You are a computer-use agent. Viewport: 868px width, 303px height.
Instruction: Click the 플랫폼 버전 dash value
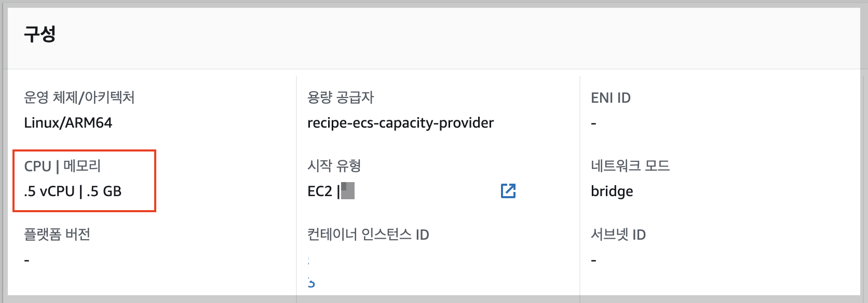[26, 258]
